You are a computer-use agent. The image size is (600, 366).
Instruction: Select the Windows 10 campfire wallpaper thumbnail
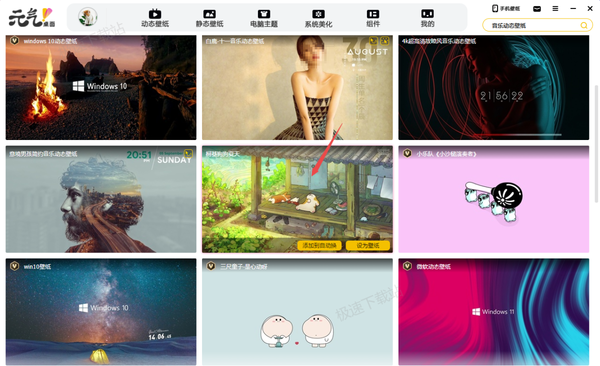click(101, 88)
